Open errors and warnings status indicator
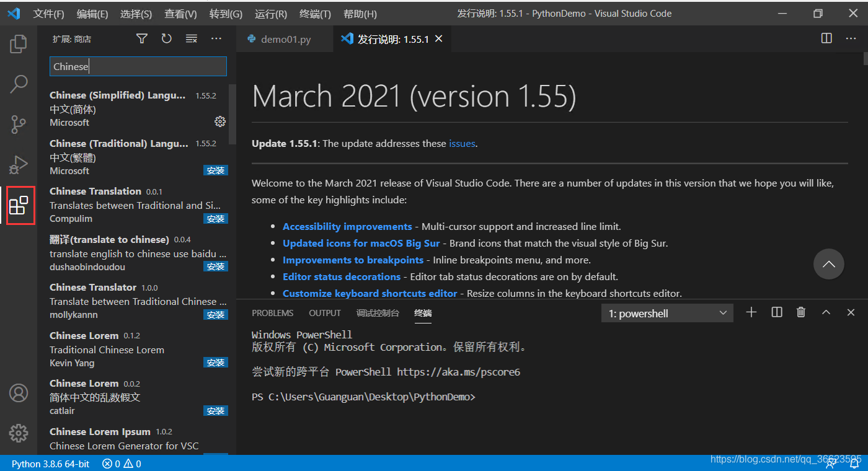 click(122, 464)
